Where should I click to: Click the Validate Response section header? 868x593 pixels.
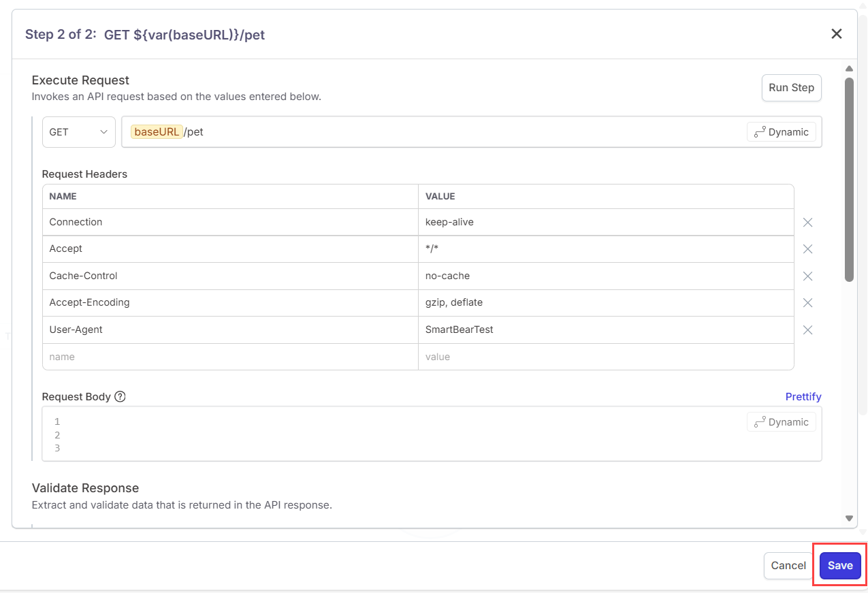[x=85, y=487]
